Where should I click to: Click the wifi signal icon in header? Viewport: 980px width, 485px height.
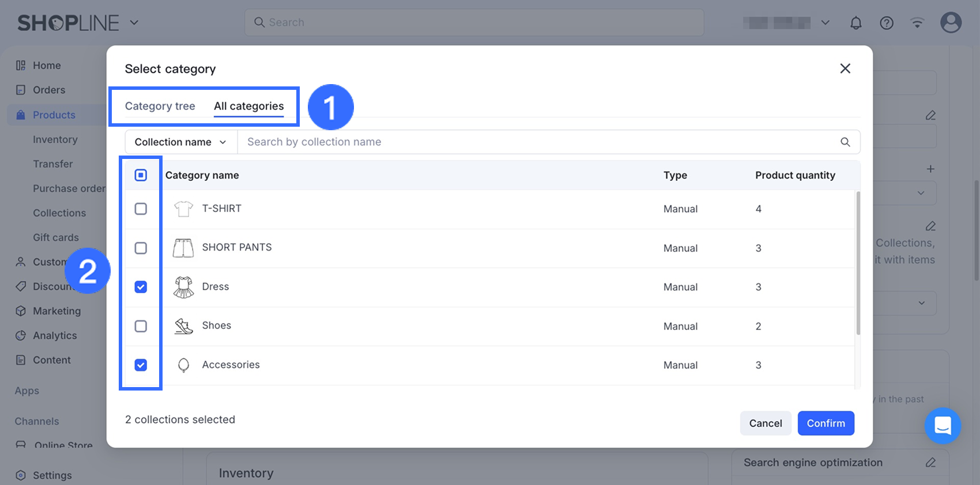click(x=917, y=23)
